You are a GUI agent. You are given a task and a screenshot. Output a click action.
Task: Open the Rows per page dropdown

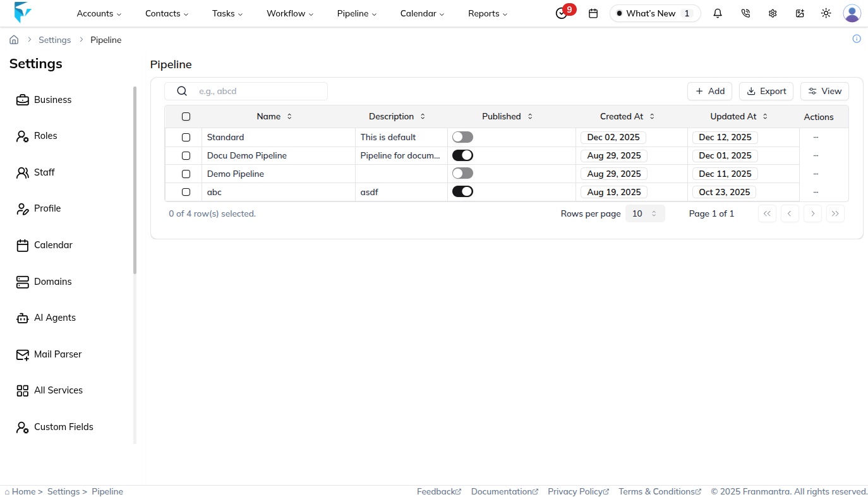tap(645, 213)
